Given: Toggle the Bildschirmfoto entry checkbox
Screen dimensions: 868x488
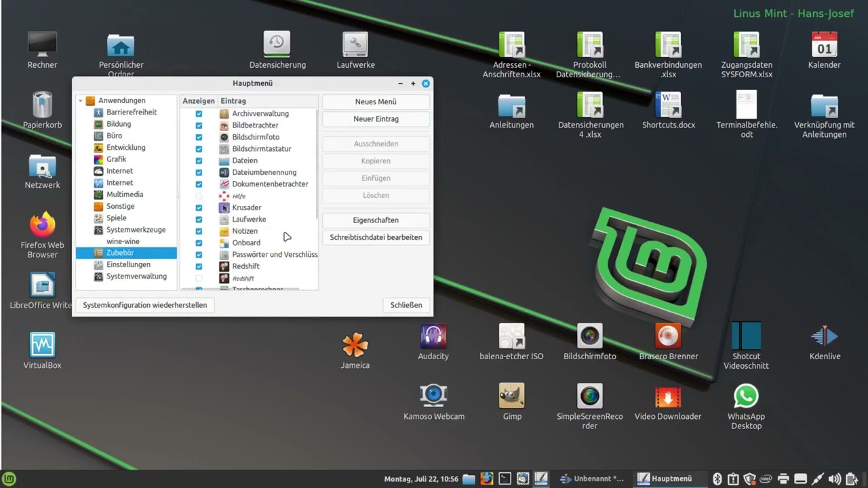Looking at the screenshot, I should (199, 137).
